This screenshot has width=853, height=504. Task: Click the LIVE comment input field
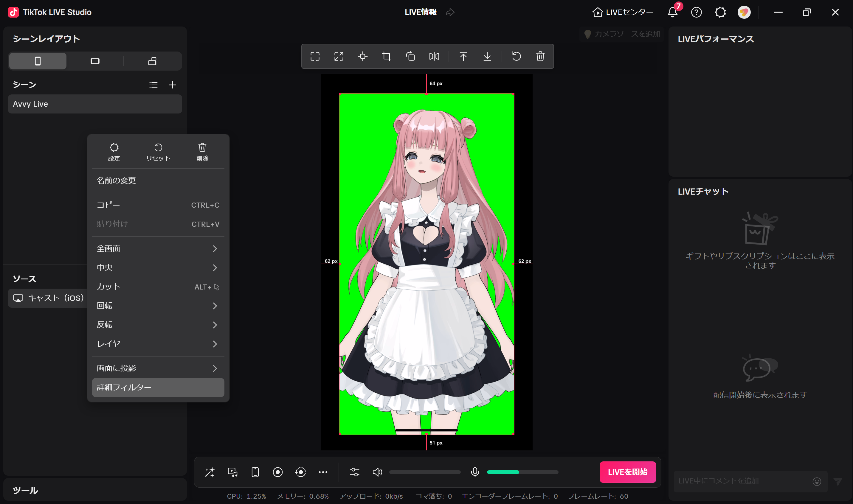click(742, 481)
